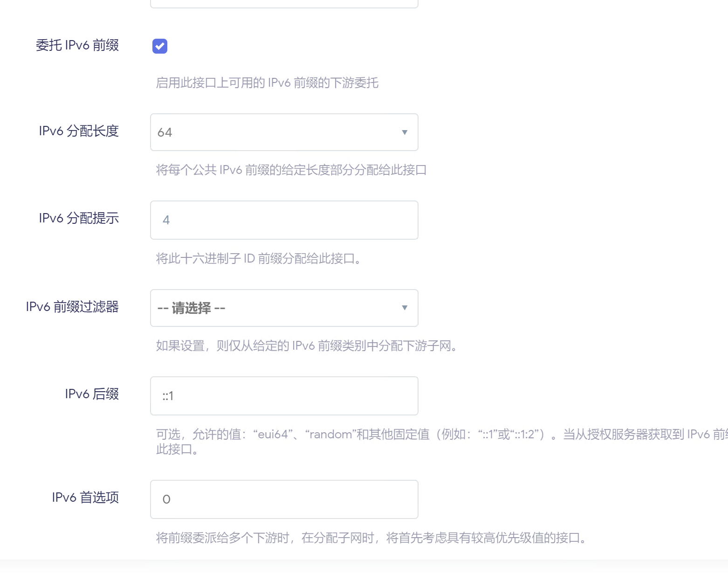Click the hint text 启用此接口上可用的 IPv6 前缀的下游委托
The image size is (728, 581).
[x=267, y=83]
